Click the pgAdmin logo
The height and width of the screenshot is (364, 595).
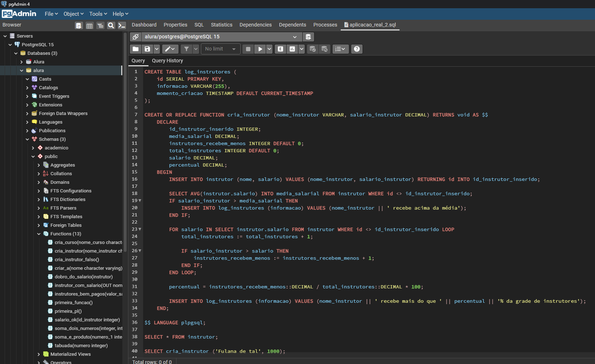tap(19, 13)
